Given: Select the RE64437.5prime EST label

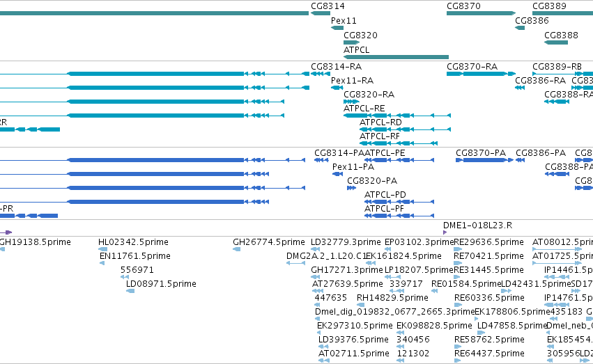Looking at the screenshot, I should point(489,354).
